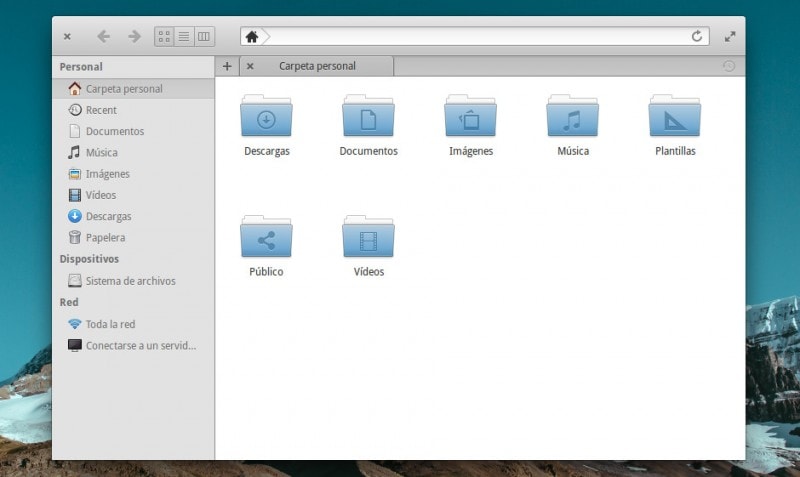Screen dimensions: 800x477
Task: Go back with the left arrow button
Action: coord(104,36)
